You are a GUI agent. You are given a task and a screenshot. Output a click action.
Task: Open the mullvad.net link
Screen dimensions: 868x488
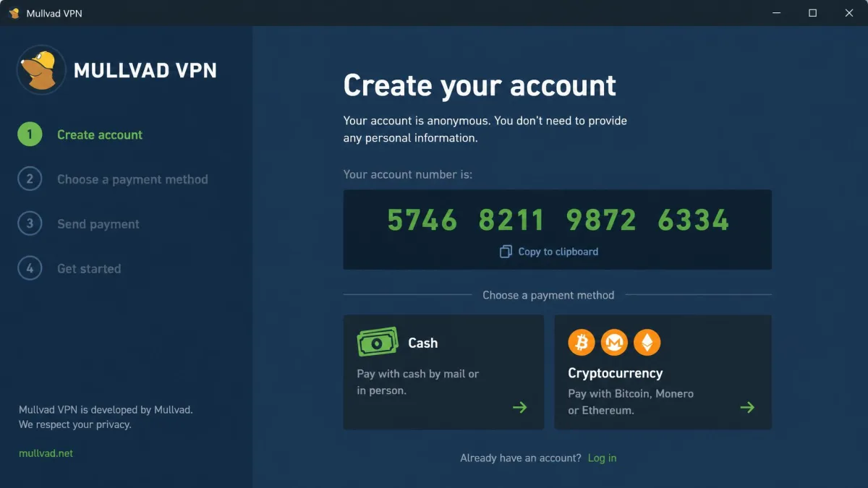click(x=46, y=453)
